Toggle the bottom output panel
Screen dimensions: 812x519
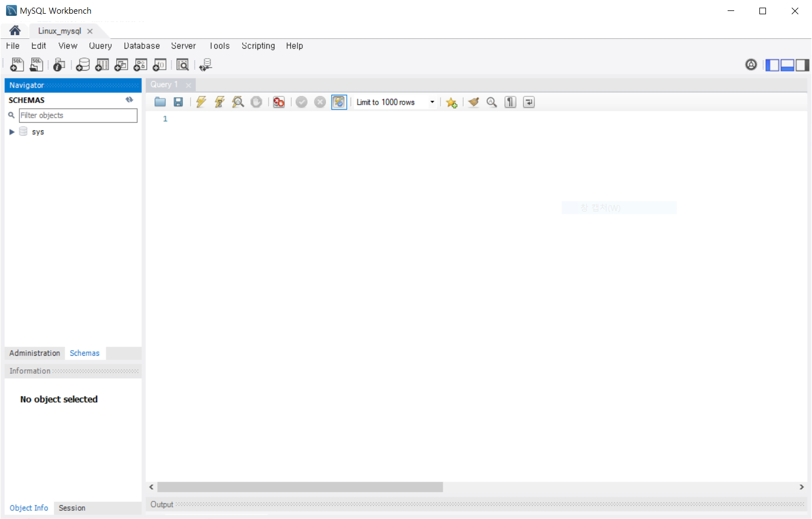[787, 65]
